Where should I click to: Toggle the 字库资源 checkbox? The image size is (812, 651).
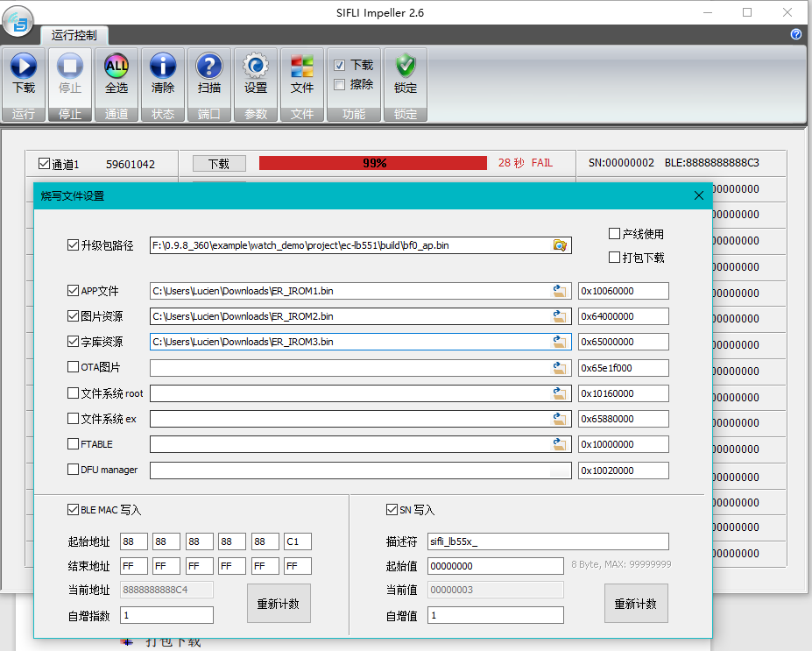click(73, 342)
